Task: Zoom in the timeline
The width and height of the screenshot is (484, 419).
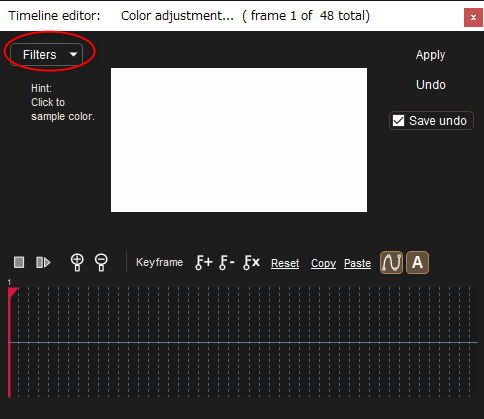Action: click(77, 263)
